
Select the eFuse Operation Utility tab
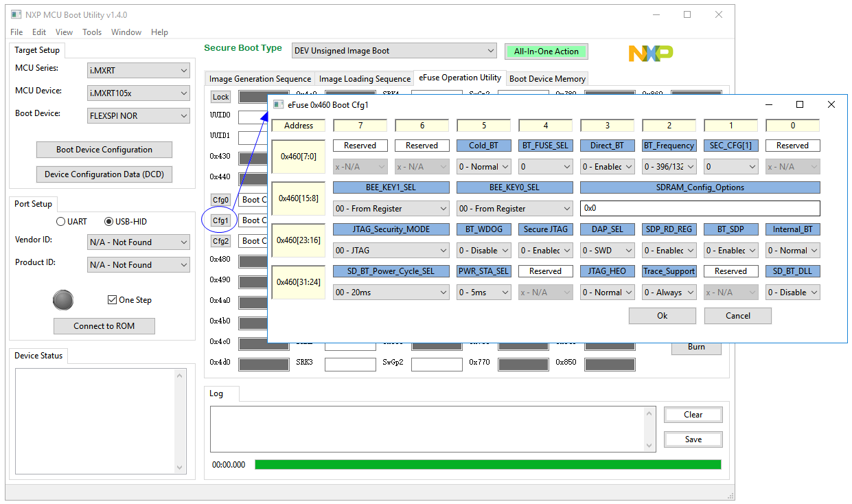pyautogui.click(x=460, y=78)
